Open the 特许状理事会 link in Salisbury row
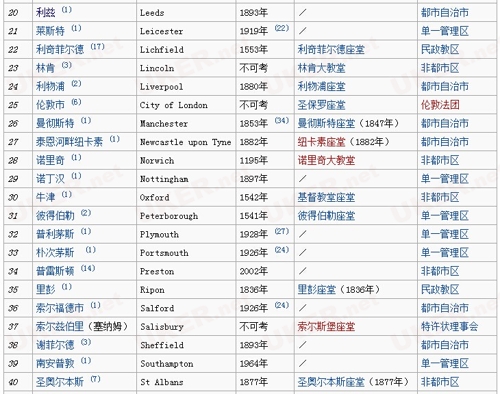This screenshot has width=500, height=394. tap(449, 326)
